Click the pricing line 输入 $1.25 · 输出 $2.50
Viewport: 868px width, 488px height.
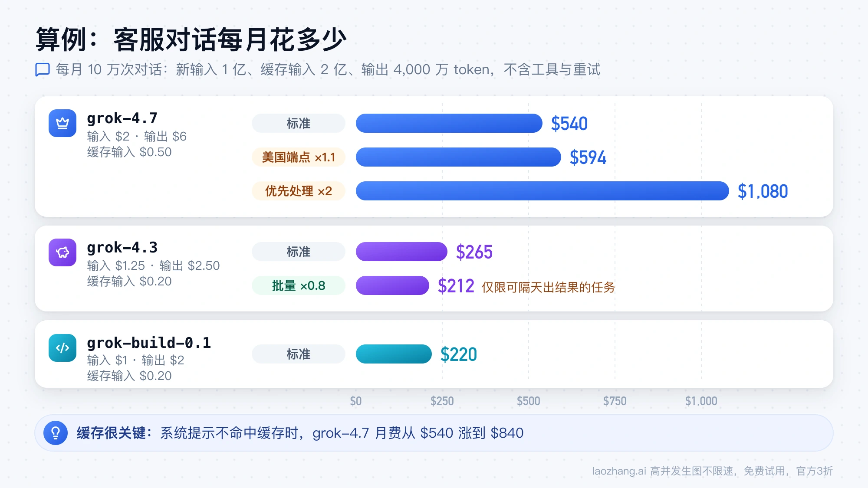[x=153, y=265]
